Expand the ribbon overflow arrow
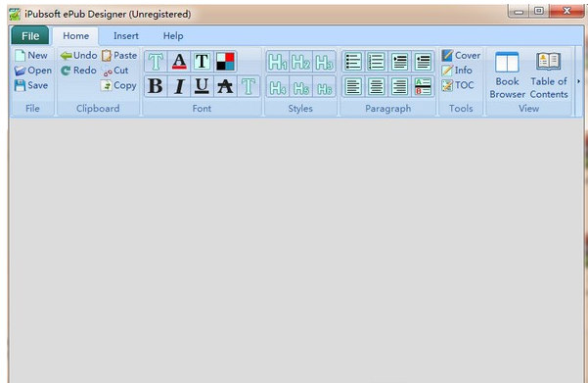The height and width of the screenshot is (383, 588). coord(578,81)
